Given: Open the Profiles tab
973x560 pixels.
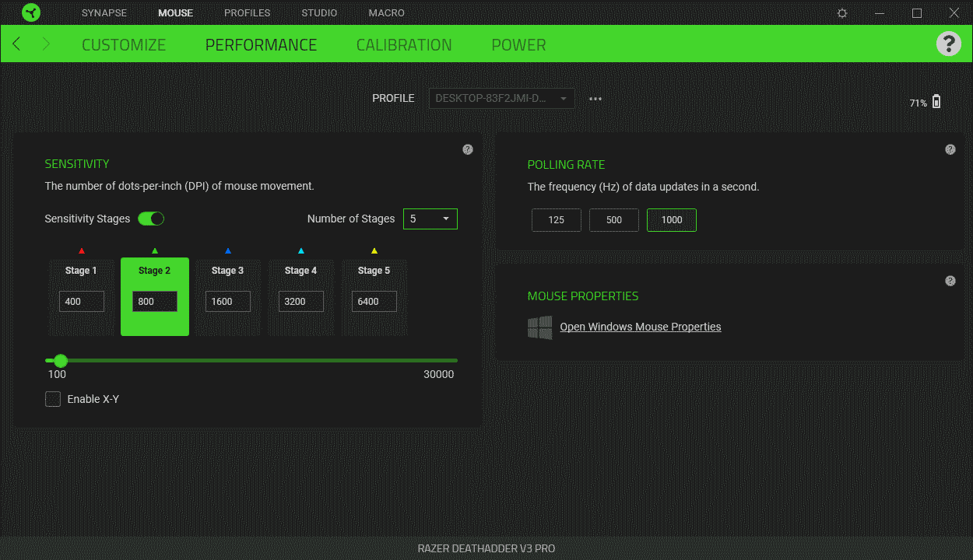Looking at the screenshot, I should click(248, 13).
